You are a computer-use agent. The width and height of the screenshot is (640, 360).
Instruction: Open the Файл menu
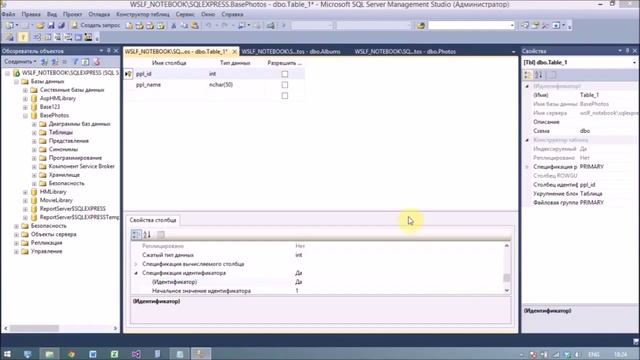(8, 14)
